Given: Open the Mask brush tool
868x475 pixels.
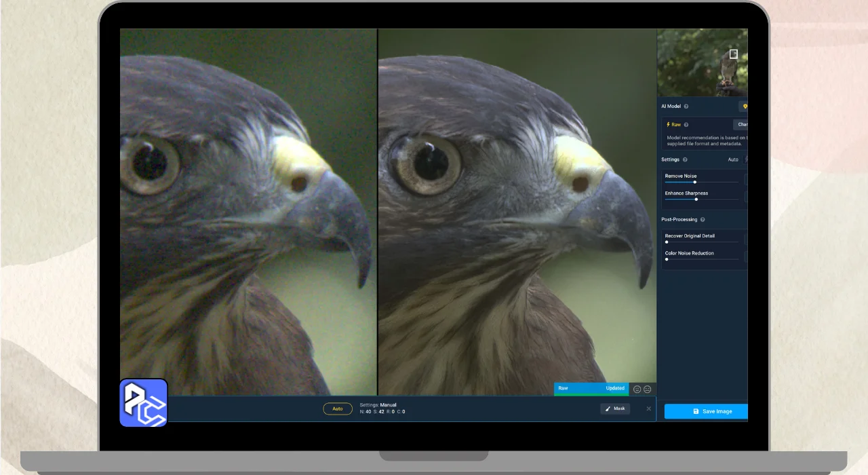Looking at the screenshot, I should [x=615, y=408].
